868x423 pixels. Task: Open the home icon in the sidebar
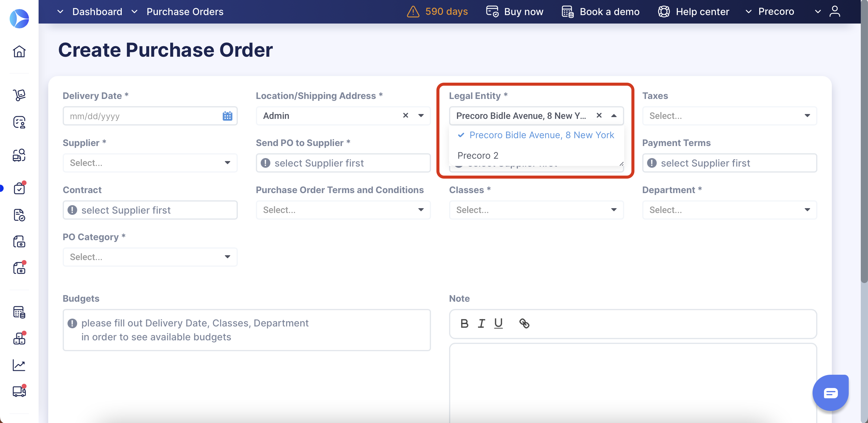click(19, 51)
